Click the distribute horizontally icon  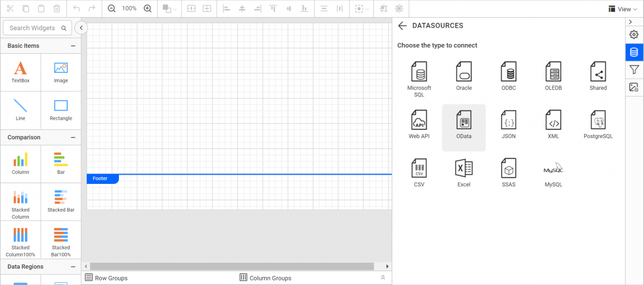[x=340, y=9]
